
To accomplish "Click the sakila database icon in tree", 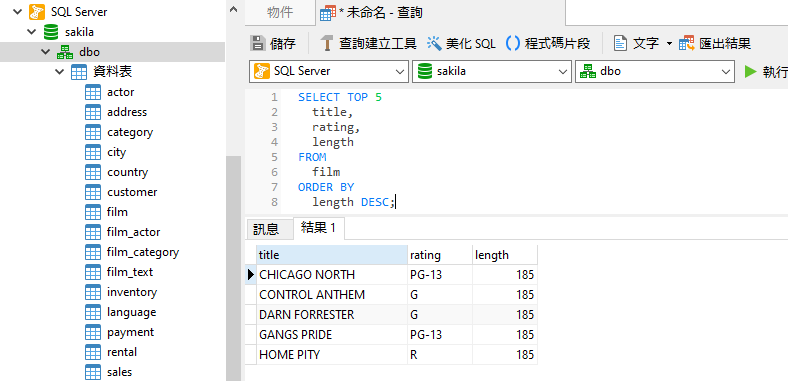I will 50,32.
